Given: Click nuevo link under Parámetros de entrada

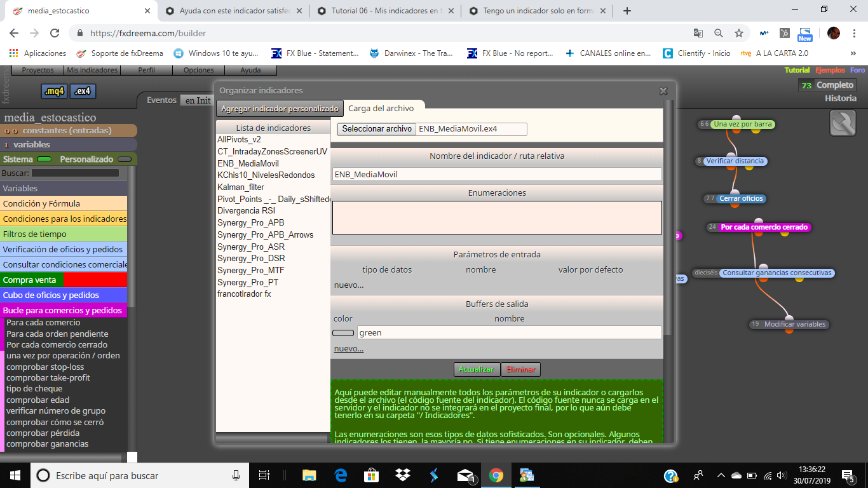Looking at the screenshot, I should tap(349, 285).
